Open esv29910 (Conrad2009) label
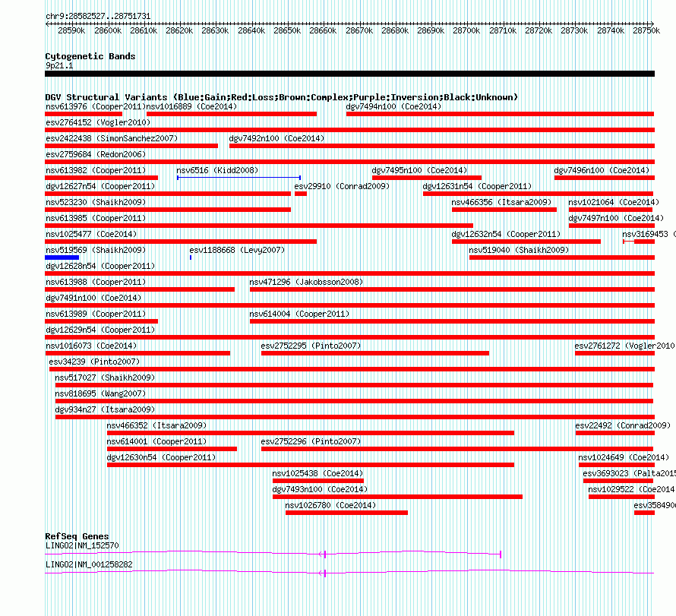The image size is (676, 616). click(342, 186)
